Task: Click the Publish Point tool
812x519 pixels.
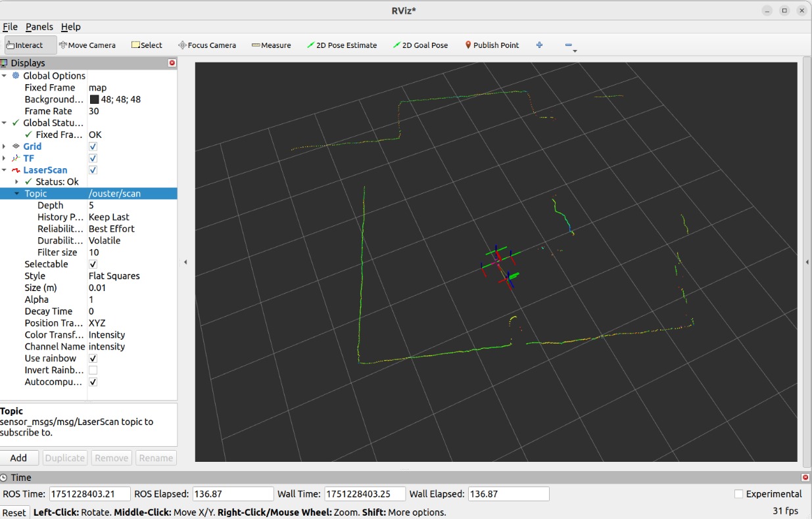Action: 492,45
